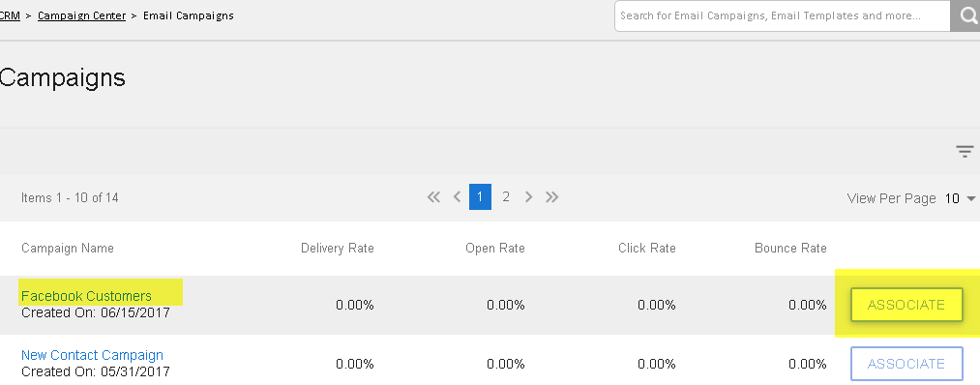
Task: Click the search magnifier icon
Action: (x=965, y=15)
